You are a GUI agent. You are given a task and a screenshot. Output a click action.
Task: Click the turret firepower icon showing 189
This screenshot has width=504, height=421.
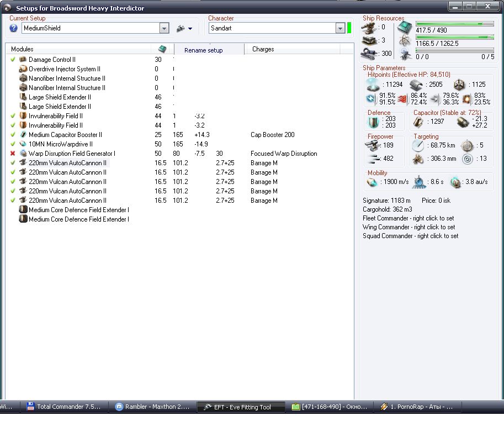373,146
